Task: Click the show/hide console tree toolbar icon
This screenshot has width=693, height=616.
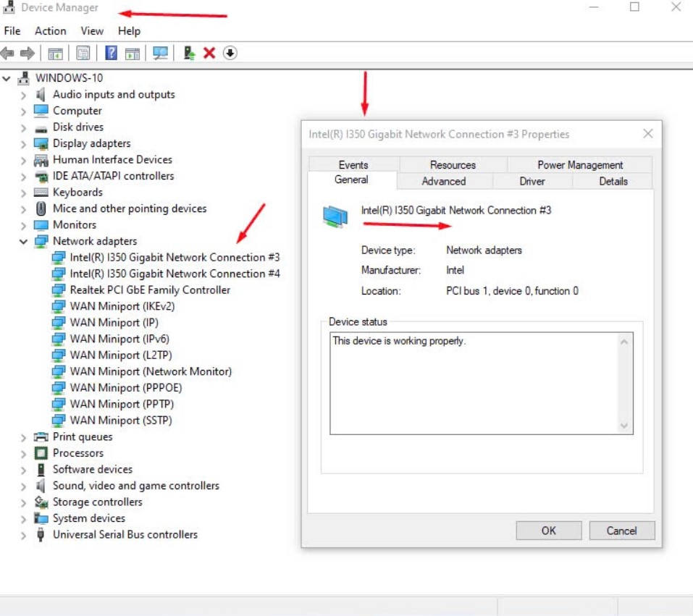Action: point(55,54)
